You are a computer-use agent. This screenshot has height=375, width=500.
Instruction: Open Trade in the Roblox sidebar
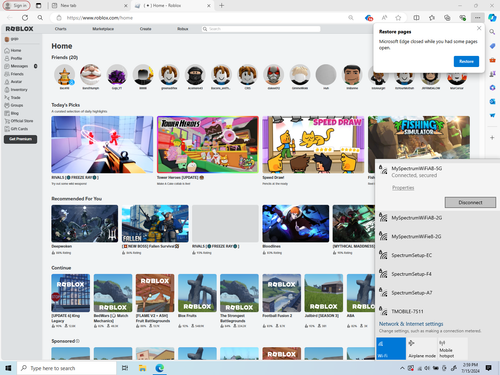point(13,98)
